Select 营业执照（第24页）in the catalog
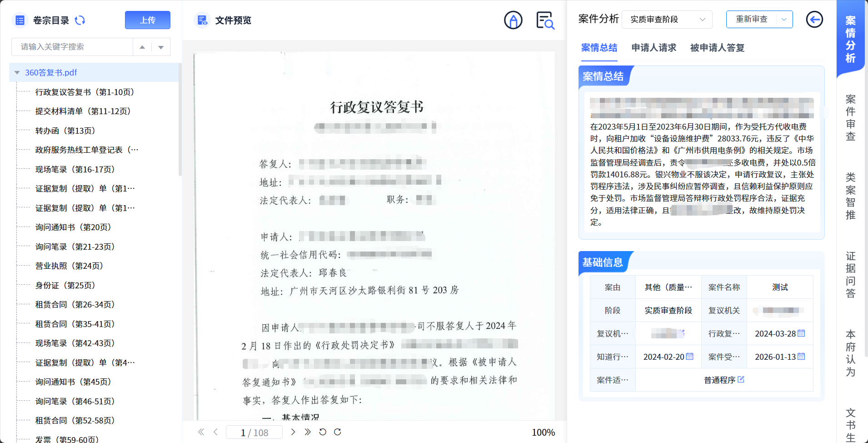 pos(69,266)
